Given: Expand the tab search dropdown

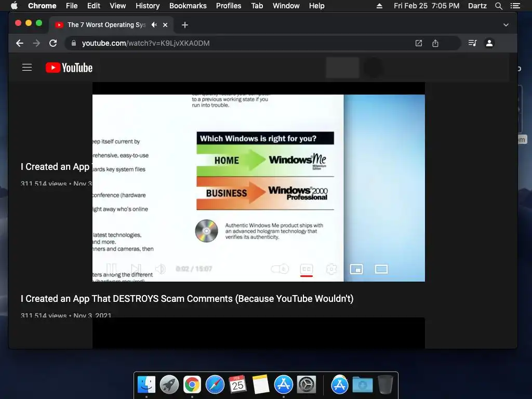Looking at the screenshot, I should pyautogui.click(x=506, y=25).
